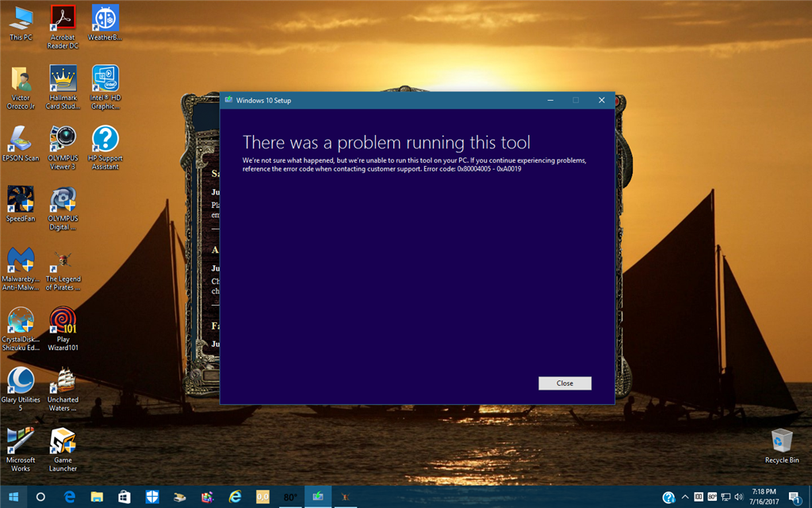
Task: Select the Windows 10 Setup taskbar button
Action: (x=317, y=497)
